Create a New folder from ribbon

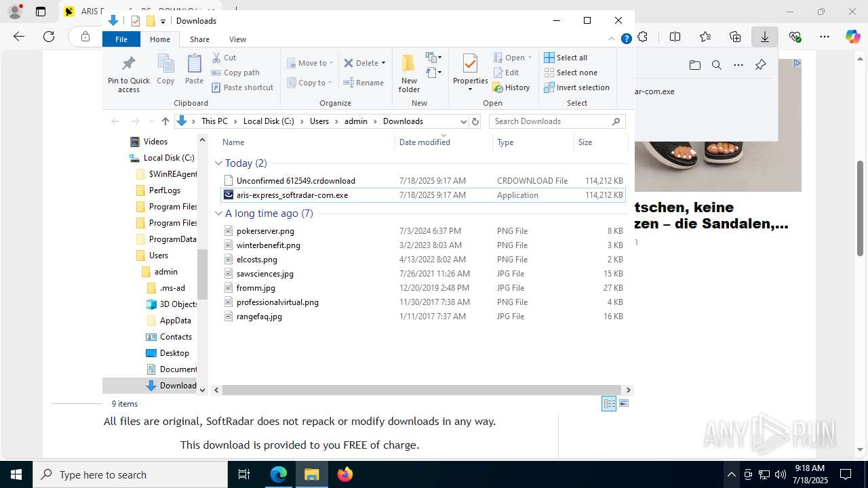coord(409,73)
